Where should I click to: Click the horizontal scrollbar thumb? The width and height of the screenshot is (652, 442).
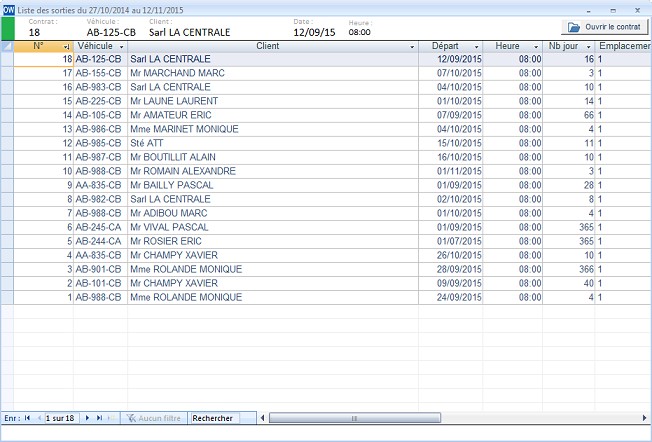pyautogui.click(x=355, y=418)
